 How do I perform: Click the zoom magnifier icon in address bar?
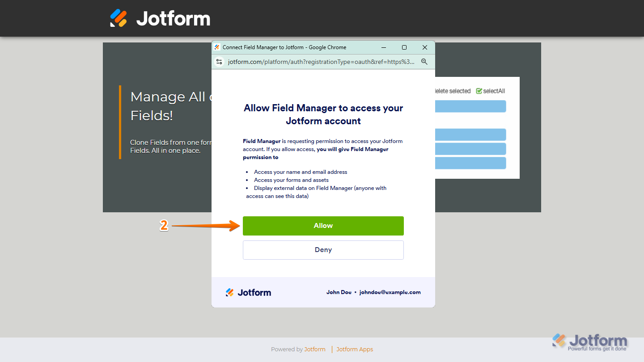[x=424, y=62]
